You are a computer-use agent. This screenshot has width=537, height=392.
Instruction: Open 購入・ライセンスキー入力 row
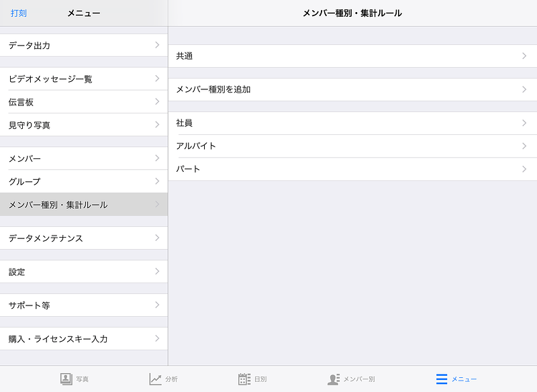(x=84, y=339)
